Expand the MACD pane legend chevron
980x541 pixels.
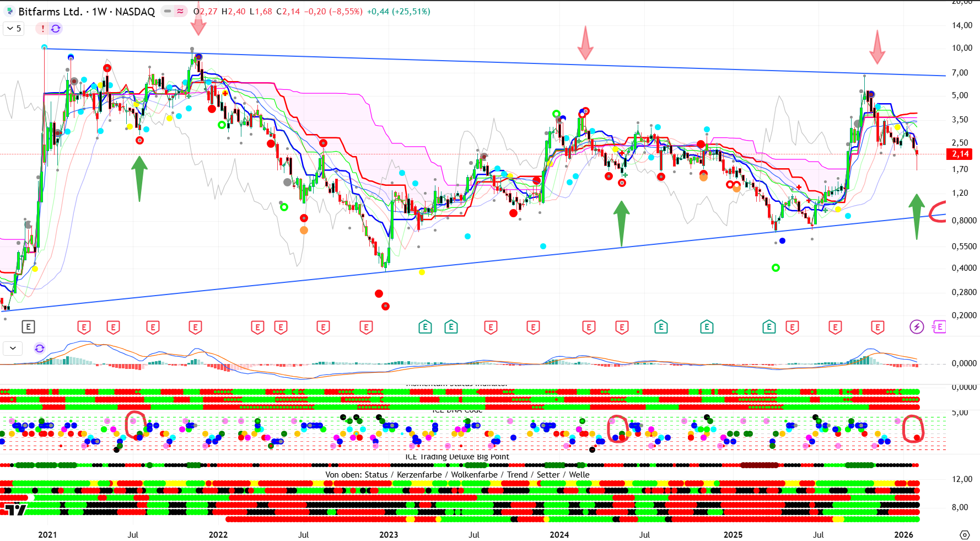(x=13, y=349)
